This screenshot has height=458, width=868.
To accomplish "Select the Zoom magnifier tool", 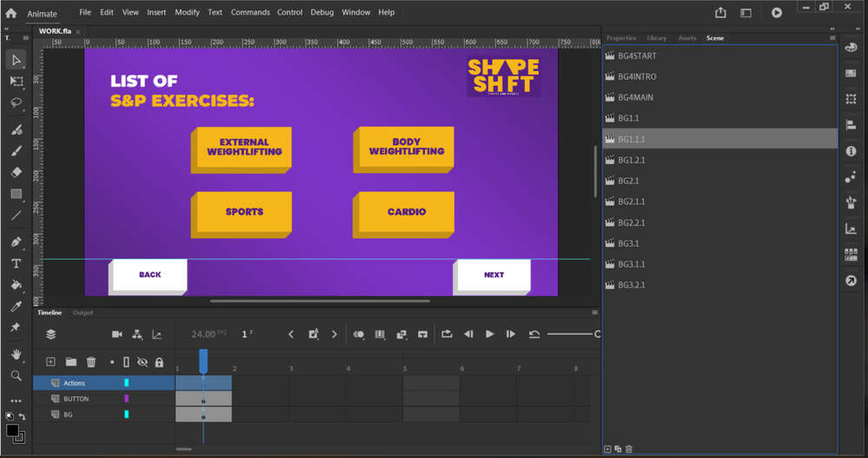I will click(x=16, y=375).
